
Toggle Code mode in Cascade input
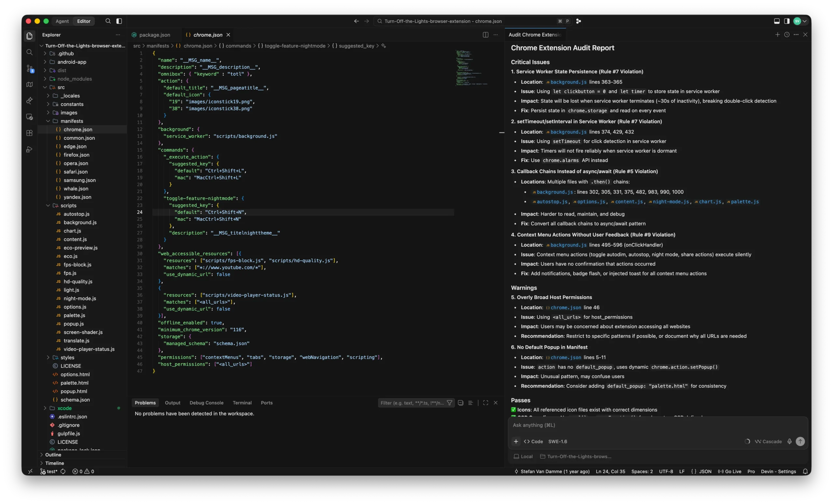click(533, 442)
